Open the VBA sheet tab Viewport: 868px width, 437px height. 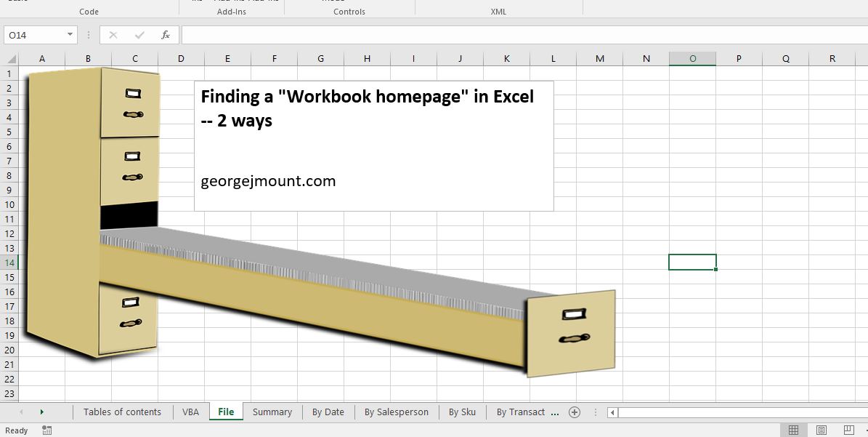point(190,412)
